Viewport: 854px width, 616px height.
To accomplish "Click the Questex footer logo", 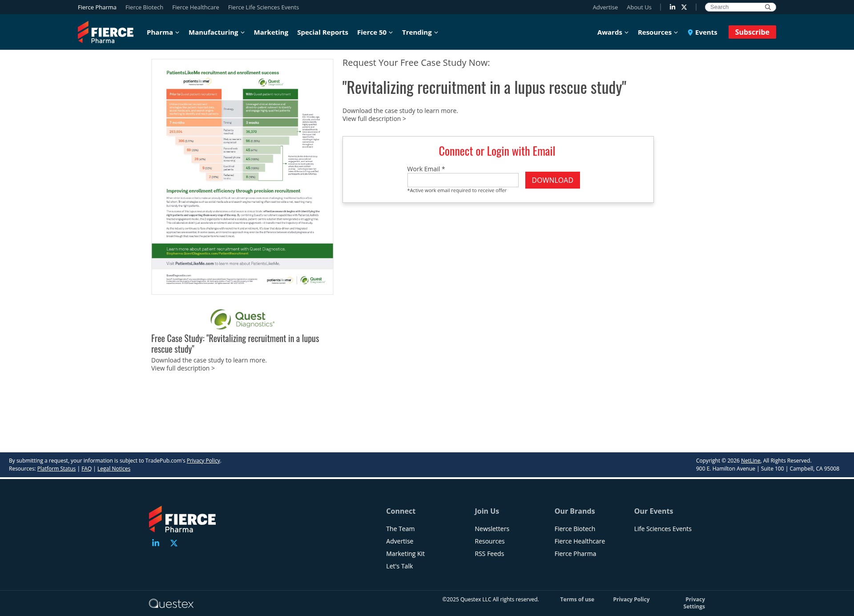I will pos(171,604).
